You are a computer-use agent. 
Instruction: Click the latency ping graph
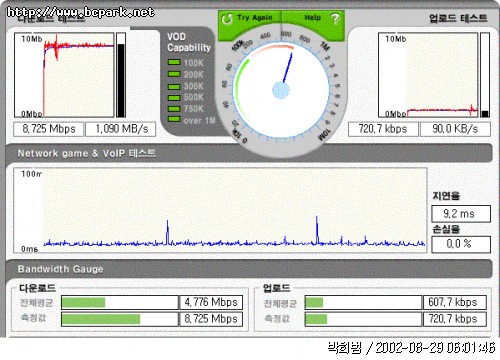220,210
